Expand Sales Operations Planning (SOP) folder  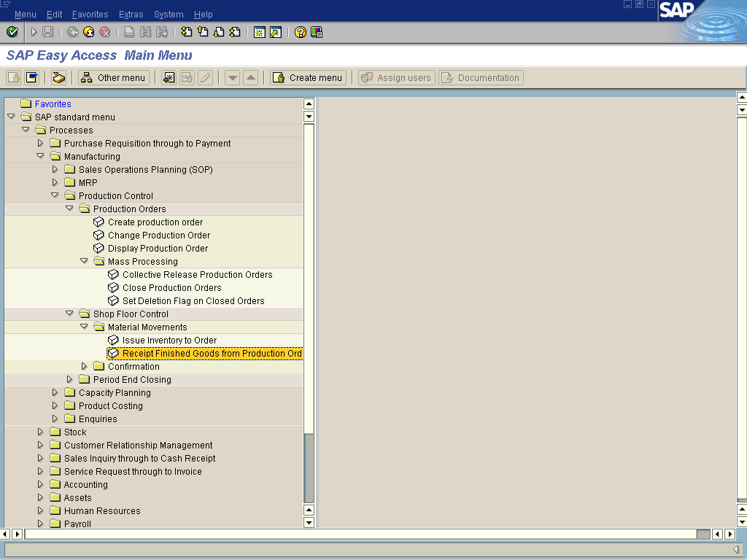click(x=55, y=169)
